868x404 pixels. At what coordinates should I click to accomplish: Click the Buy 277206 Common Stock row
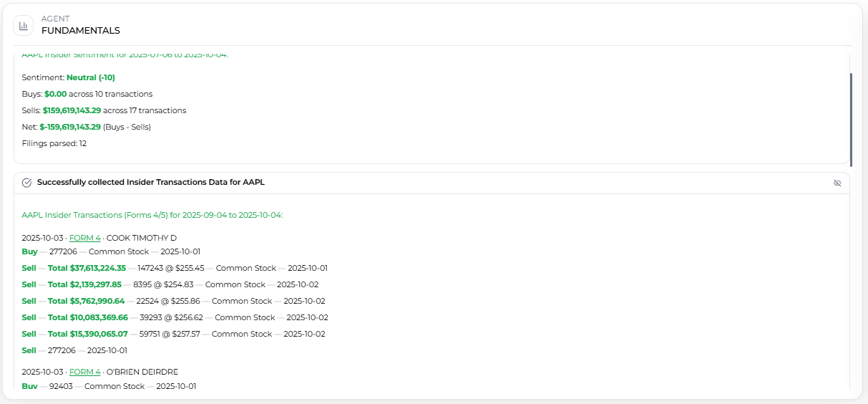click(112, 251)
